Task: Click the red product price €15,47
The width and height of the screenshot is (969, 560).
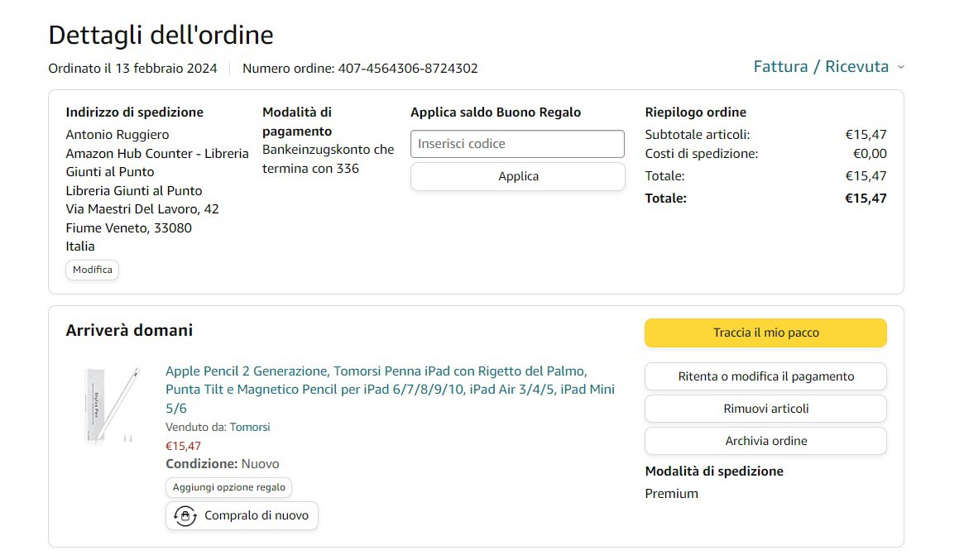Action: (x=183, y=446)
